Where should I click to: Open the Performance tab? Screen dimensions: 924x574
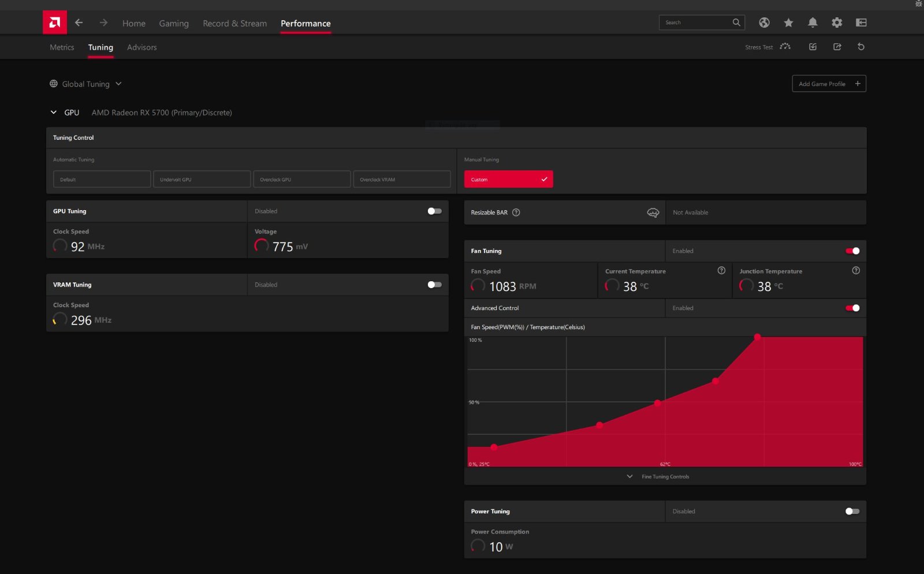305,23
